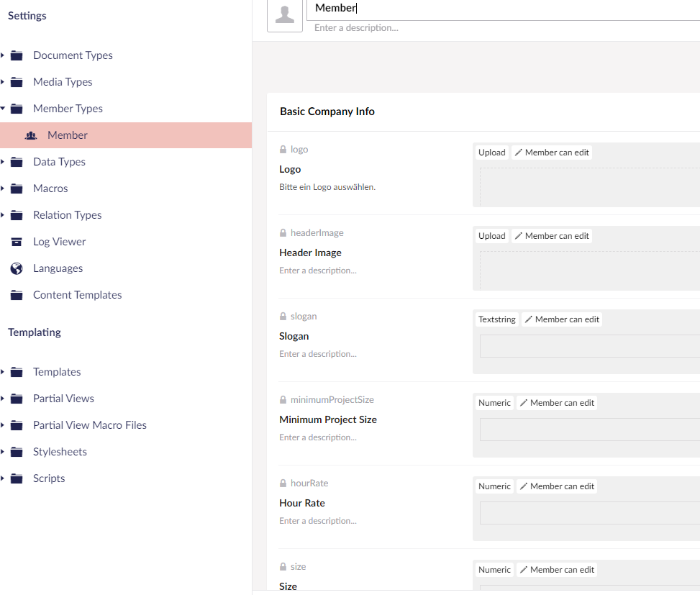Click the folder icon beside Document Types
The height and width of the screenshot is (595, 700).
coord(16,55)
